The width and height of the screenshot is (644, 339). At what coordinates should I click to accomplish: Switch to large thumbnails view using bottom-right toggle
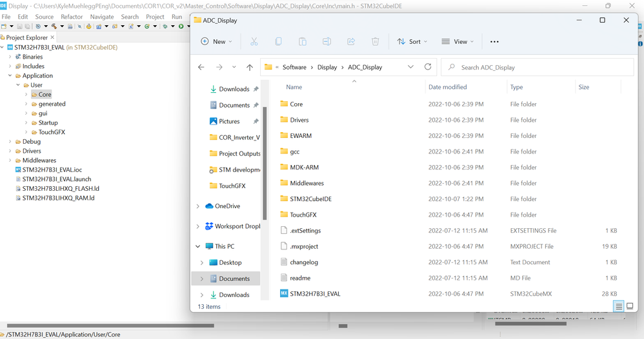[630, 306]
